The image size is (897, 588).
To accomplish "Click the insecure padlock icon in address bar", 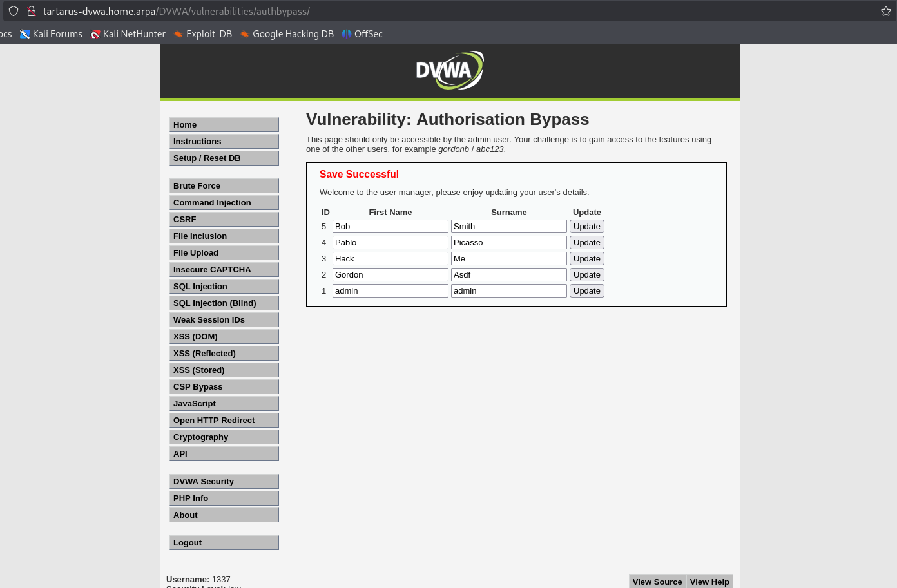I will click(x=31, y=11).
